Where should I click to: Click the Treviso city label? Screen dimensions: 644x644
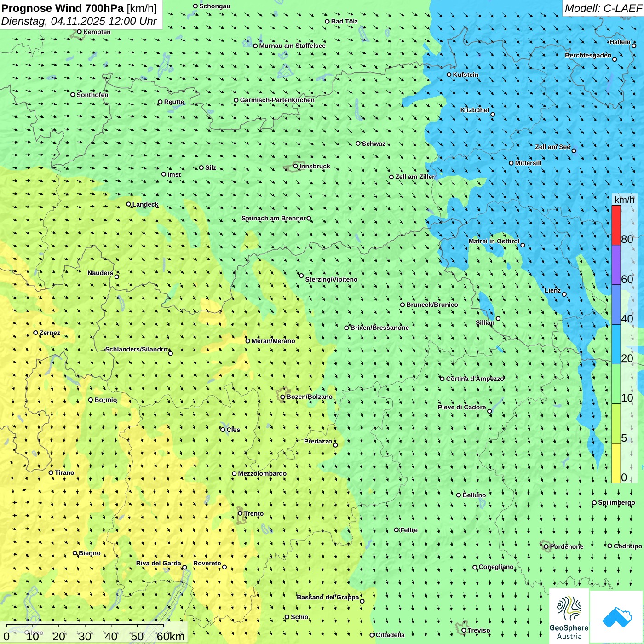(479, 630)
